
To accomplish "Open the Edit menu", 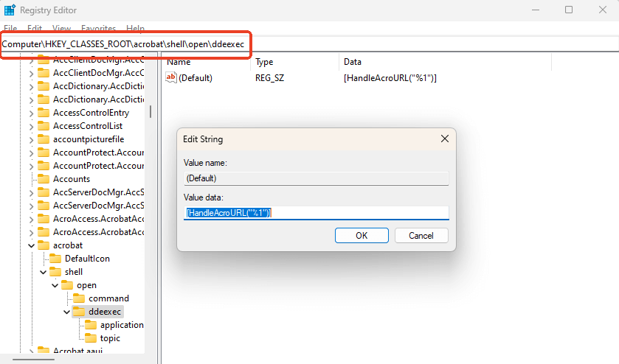I will pyautogui.click(x=35, y=29).
